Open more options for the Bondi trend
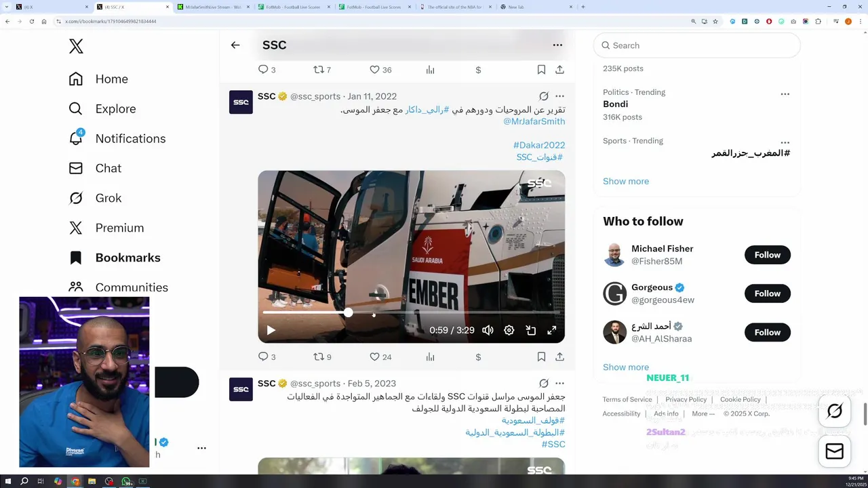Image resolution: width=868 pixels, height=488 pixels. pyautogui.click(x=785, y=94)
